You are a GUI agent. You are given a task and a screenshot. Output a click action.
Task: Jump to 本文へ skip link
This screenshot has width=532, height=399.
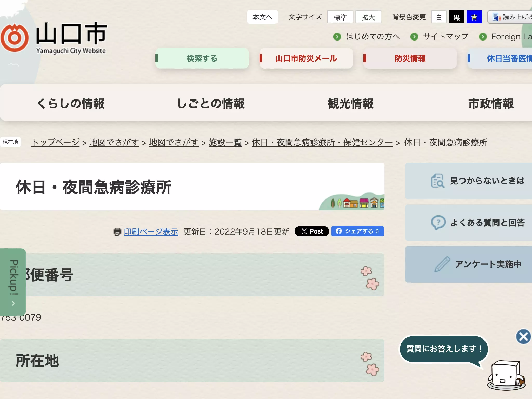click(x=263, y=17)
